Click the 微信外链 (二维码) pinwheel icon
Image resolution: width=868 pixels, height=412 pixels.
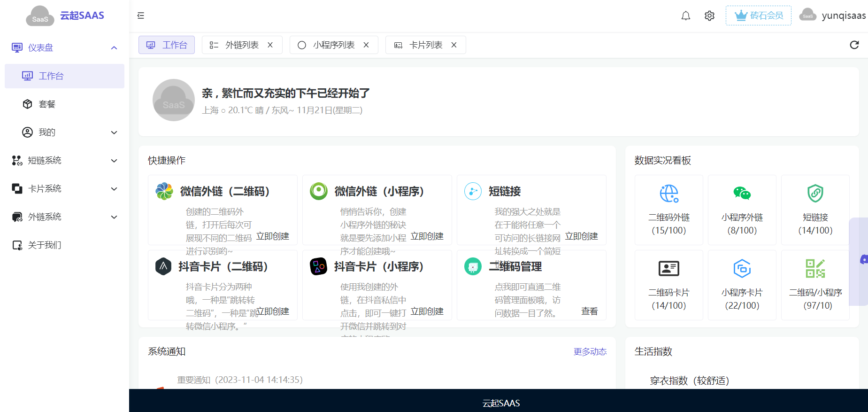pos(164,191)
